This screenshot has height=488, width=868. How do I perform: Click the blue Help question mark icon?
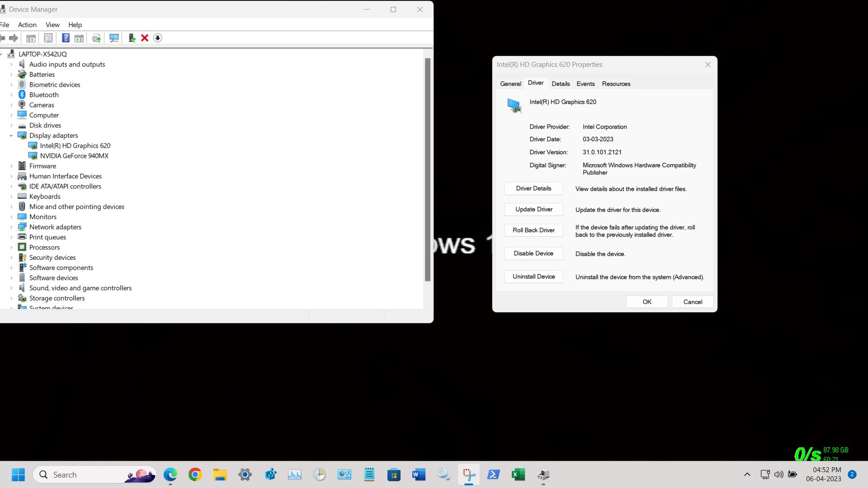pyautogui.click(x=66, y=38)
